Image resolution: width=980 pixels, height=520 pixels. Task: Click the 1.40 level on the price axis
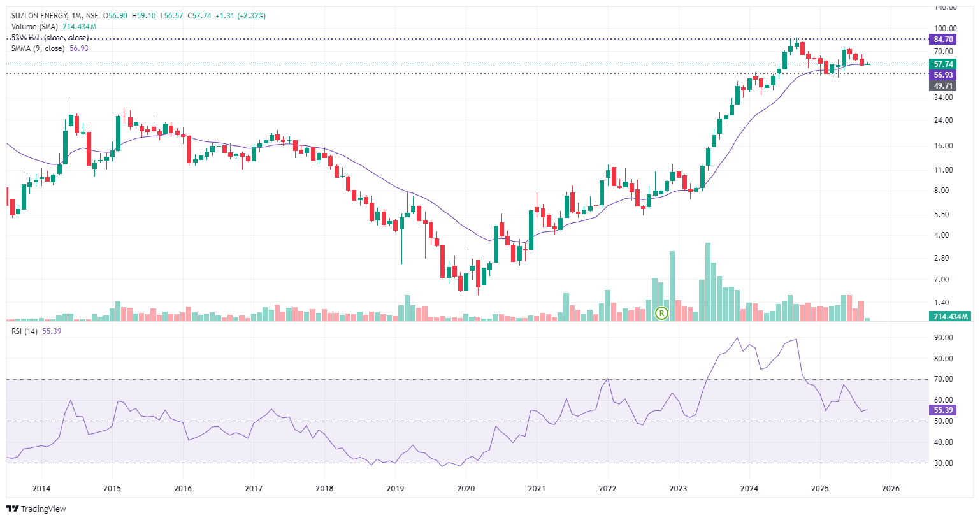click(x=942, y=303)
